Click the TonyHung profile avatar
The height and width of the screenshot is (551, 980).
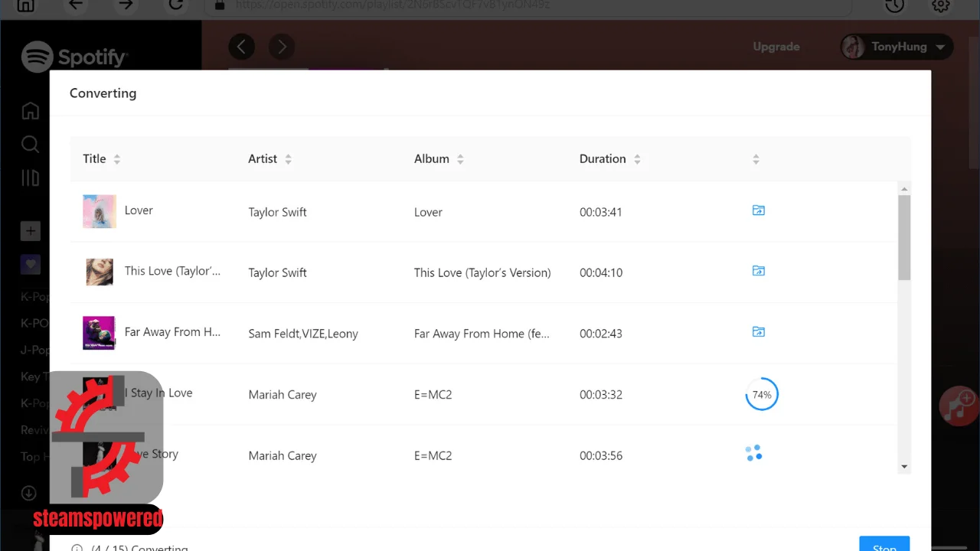tap(853, 47)
